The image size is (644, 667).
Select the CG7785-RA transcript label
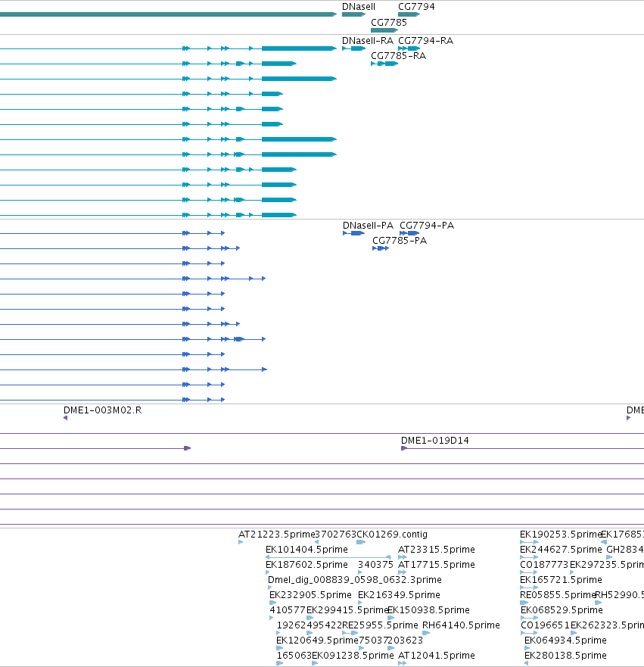[398, 56]
